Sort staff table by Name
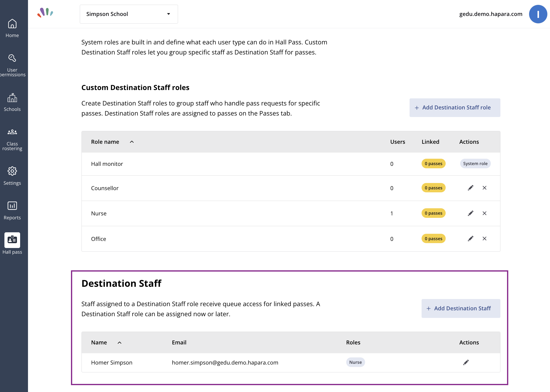Screen dimensions: 550x392 (106, 342)
